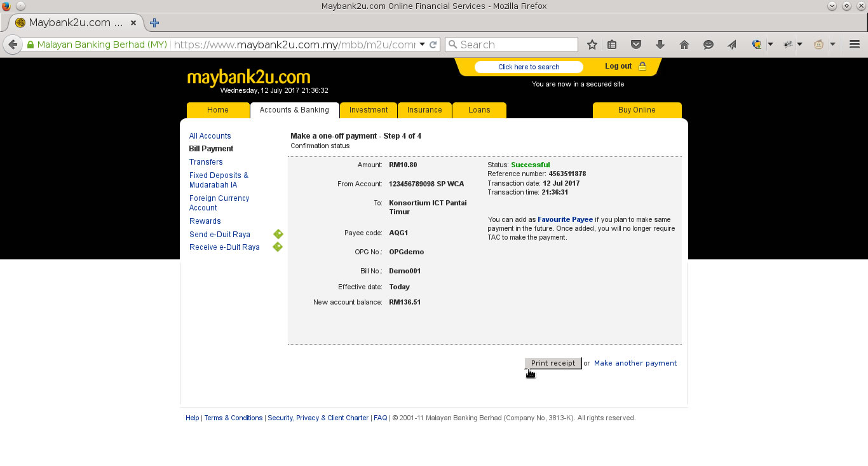Close the Maybank2u.com browser tab

(133, 23)
